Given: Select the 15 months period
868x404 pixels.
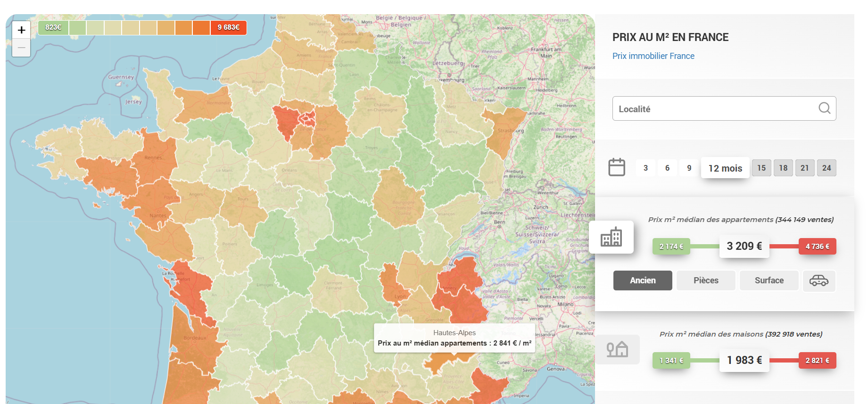Looking at the screenshot, I should (761, 168).
